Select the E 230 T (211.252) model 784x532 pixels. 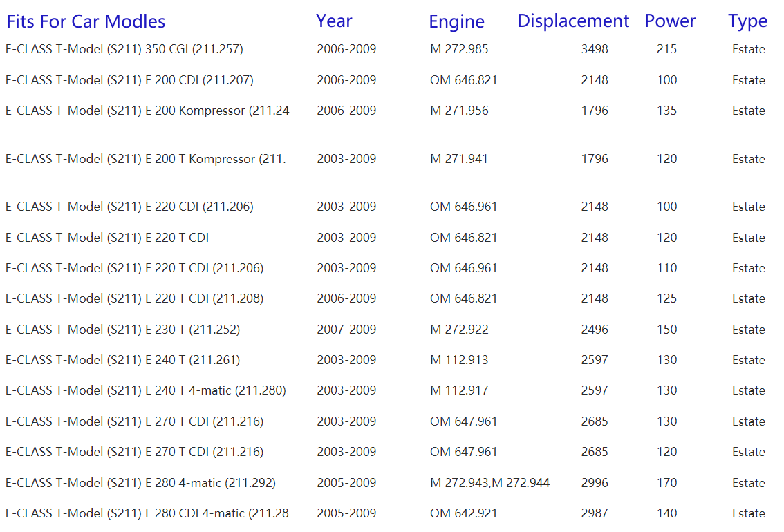[123, 330]
